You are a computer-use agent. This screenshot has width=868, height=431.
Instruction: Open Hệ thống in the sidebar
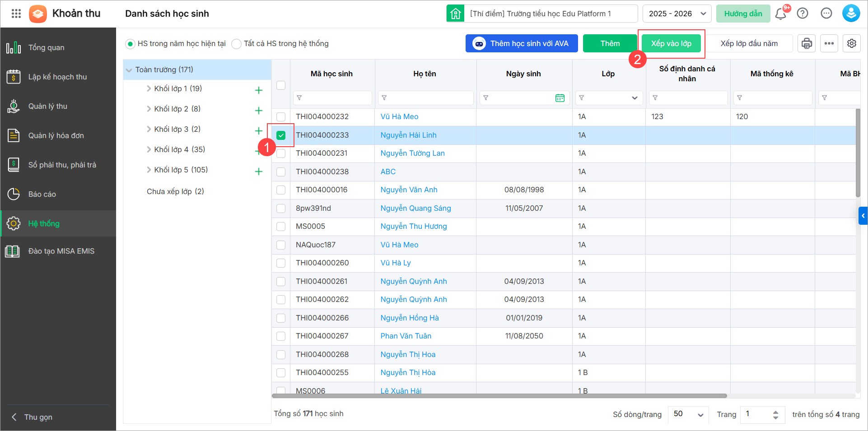(58, 223)
